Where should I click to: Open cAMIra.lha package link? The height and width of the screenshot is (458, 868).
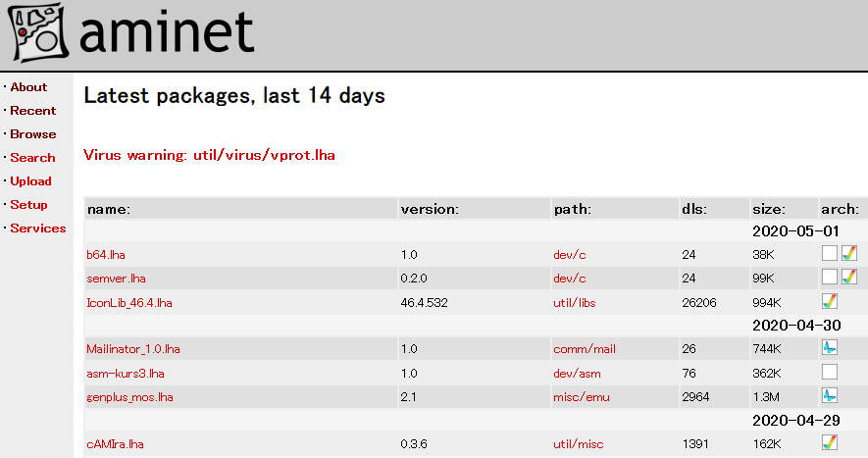[x=115, y=444]
